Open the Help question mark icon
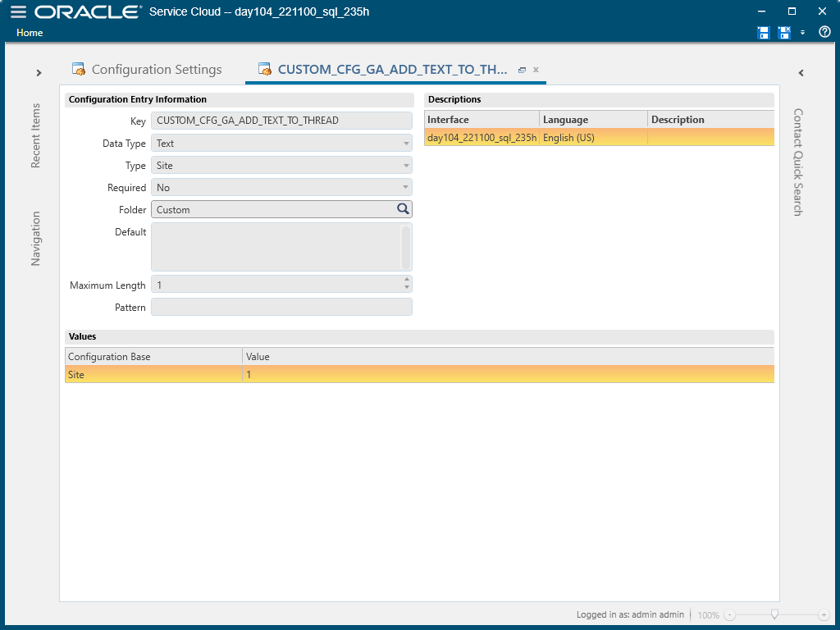The width and height of the screenshot is (840, 630). (824, 32)
